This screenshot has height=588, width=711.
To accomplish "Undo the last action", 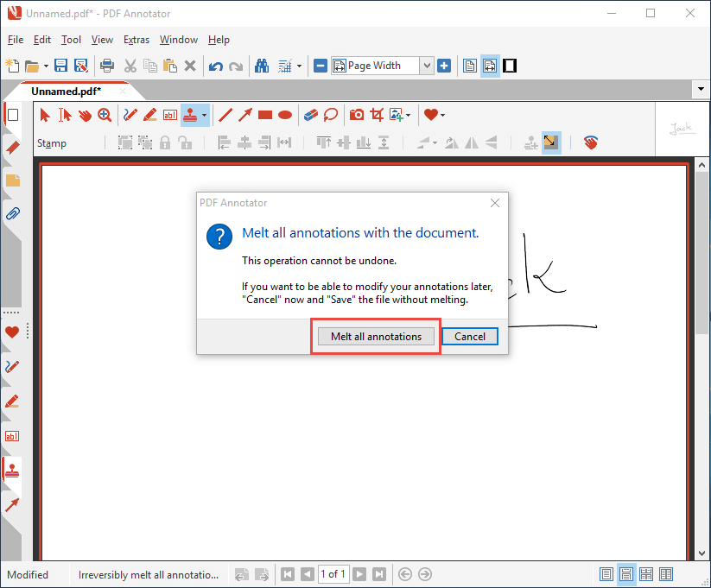I will [x=216, y=66].
